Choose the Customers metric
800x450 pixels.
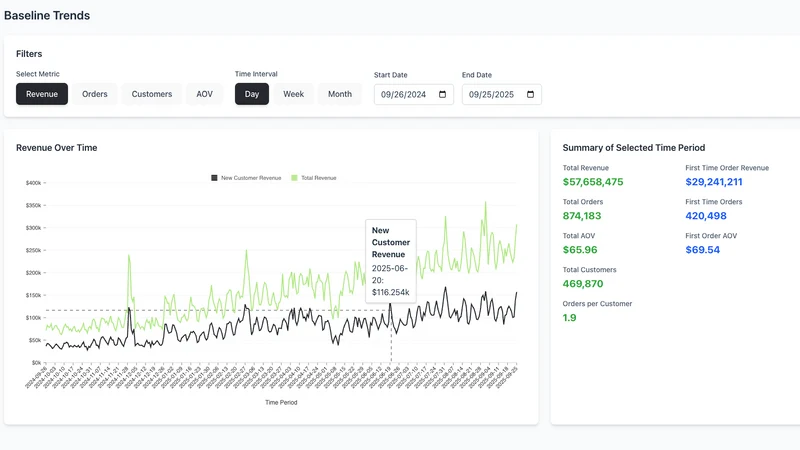152,94
